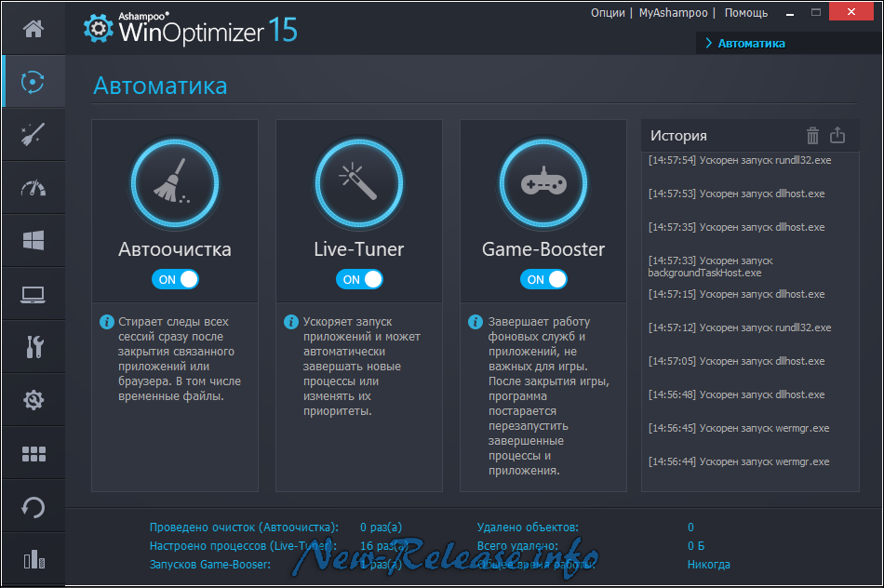Select history entry 14:57:35 dllhost.exe
This screenshot has height=588, width=884.
736,227
